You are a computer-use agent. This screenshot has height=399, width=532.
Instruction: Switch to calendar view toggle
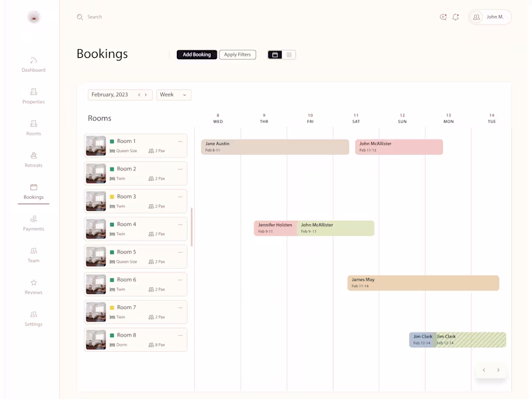(275, 55)
